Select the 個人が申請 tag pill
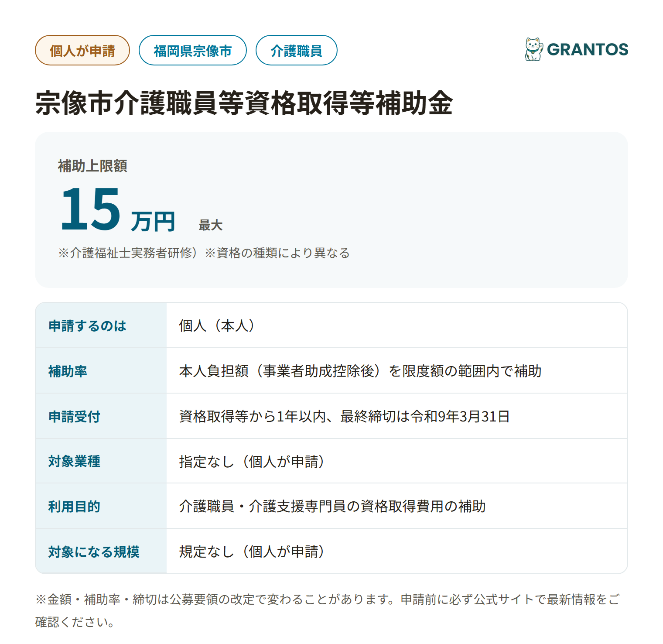Image resolution: width=663 pixels, height=644 pixels. 82,50
